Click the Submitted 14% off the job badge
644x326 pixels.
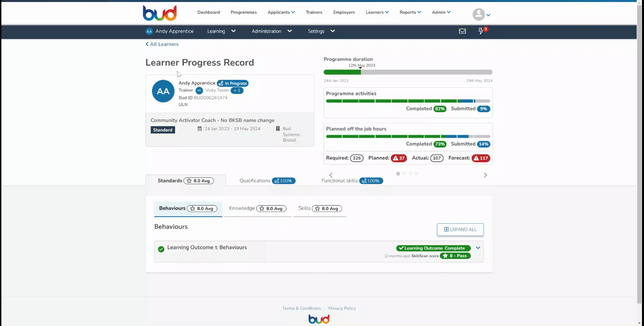point(483,144)
